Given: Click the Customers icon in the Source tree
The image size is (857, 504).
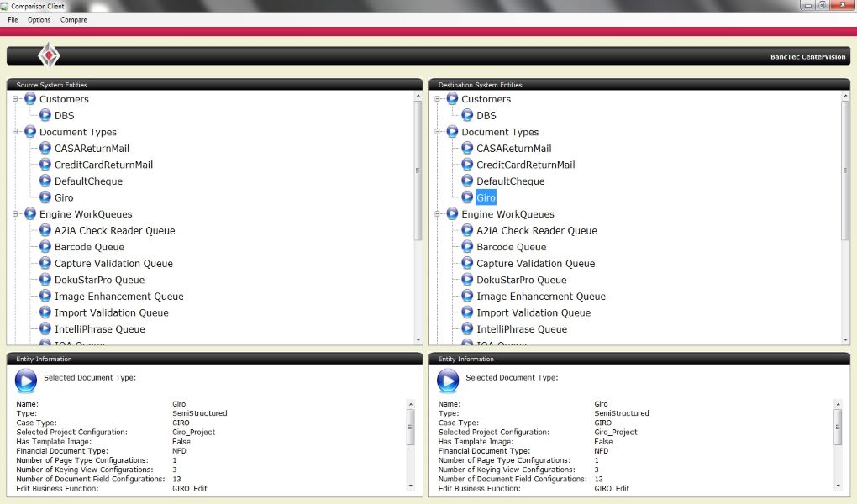Looking at the screenshot, I should (30, 99).
